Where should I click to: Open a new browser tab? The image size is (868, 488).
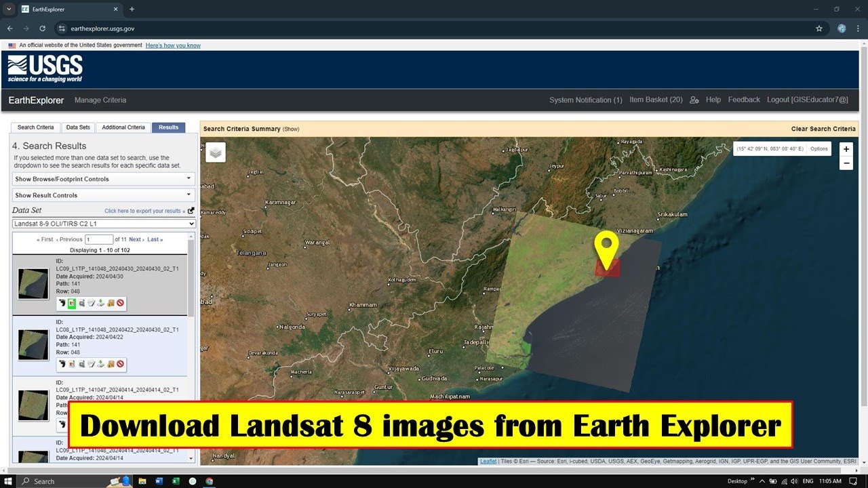point(132,9)
